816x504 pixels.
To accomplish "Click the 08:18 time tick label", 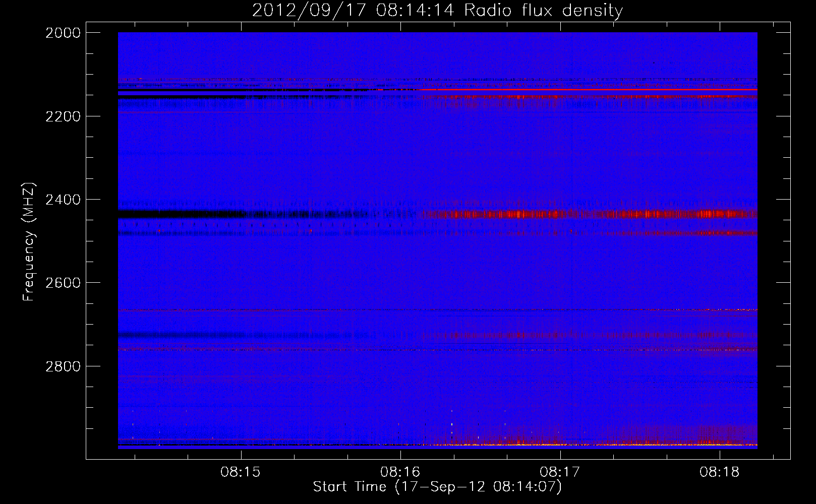I will tap(720, 472).
